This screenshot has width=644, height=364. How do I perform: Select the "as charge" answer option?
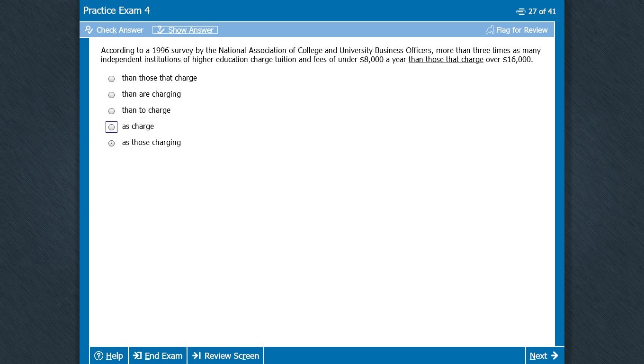pyautogui.click(x=111, y=127)
